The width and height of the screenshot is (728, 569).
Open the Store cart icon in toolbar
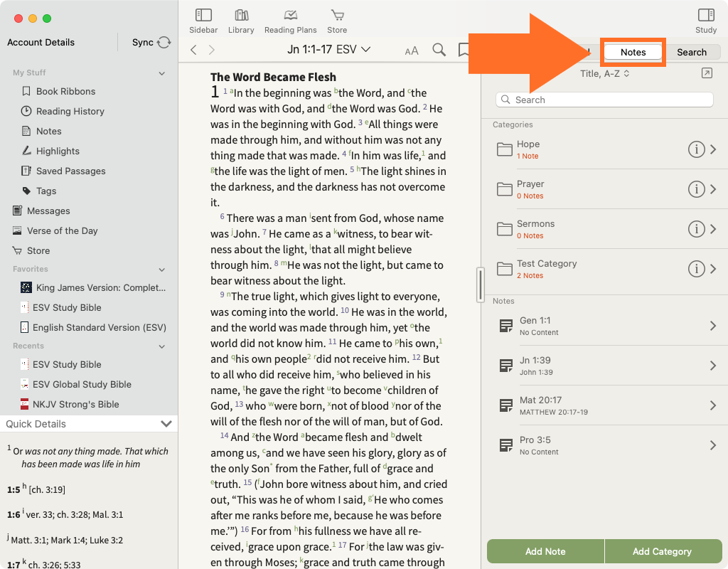pos(337,21)
